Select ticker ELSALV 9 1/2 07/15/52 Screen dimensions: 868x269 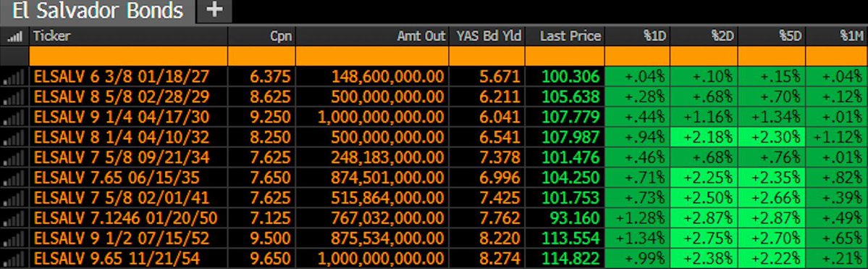coord(122,238)
